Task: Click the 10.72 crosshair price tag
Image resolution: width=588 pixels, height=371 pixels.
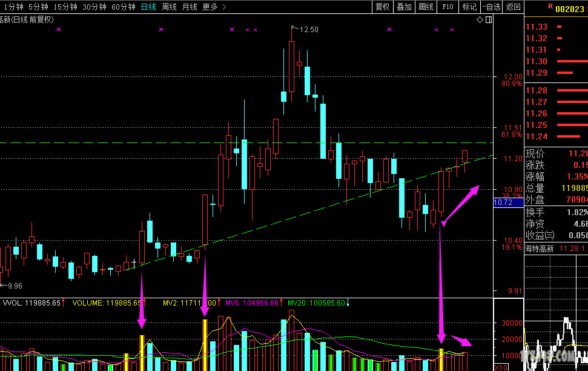Action: 509,202
